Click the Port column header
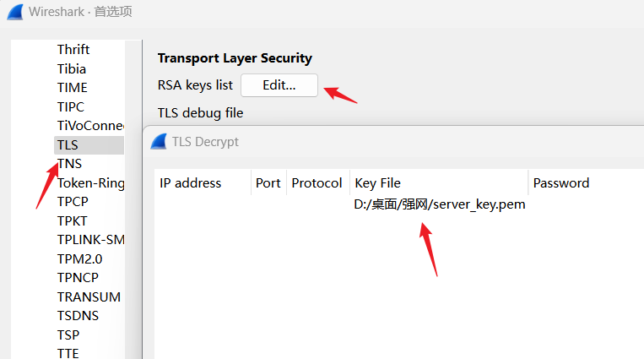 tap(268, 183)
